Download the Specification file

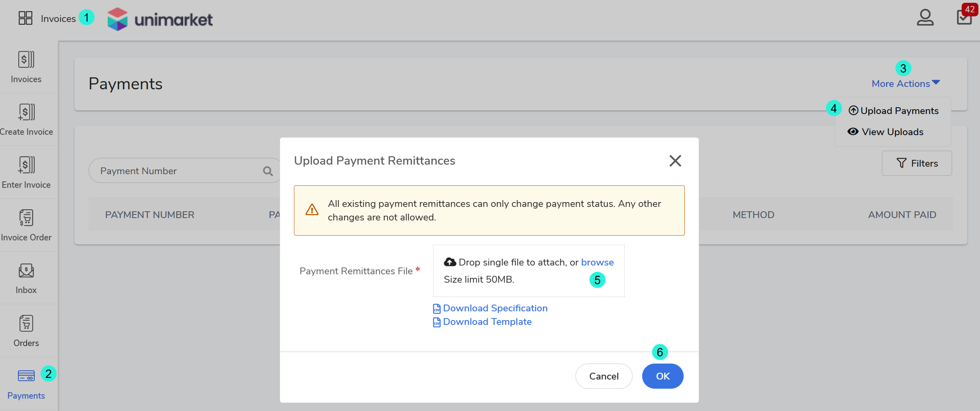[x=495, y=308]
